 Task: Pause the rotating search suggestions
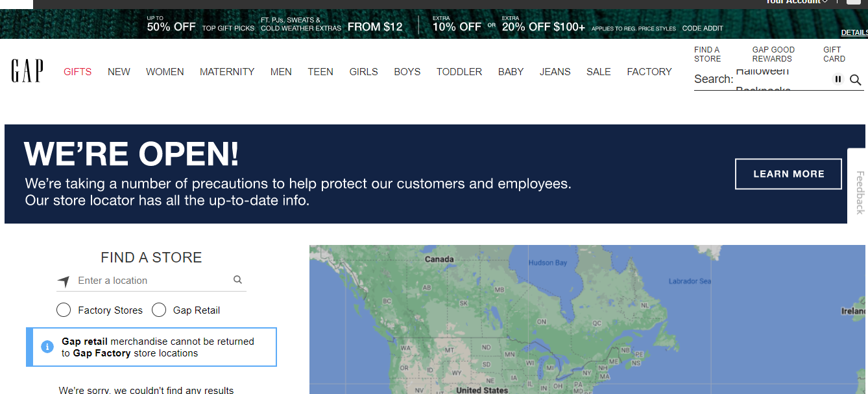(x=838, y=79)
